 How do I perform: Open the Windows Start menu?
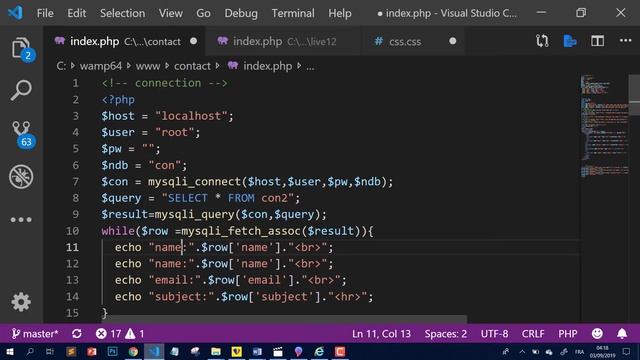pos(9,352)
